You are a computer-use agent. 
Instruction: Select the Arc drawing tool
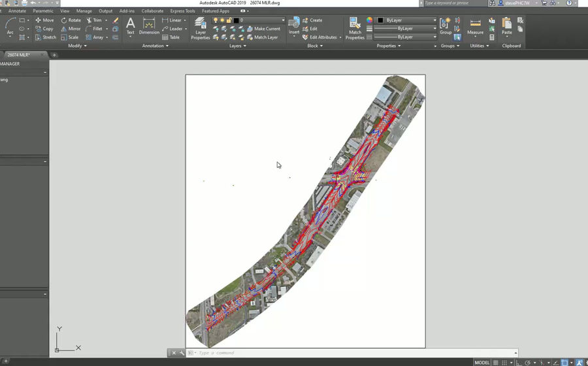click(x=10, y=27)
